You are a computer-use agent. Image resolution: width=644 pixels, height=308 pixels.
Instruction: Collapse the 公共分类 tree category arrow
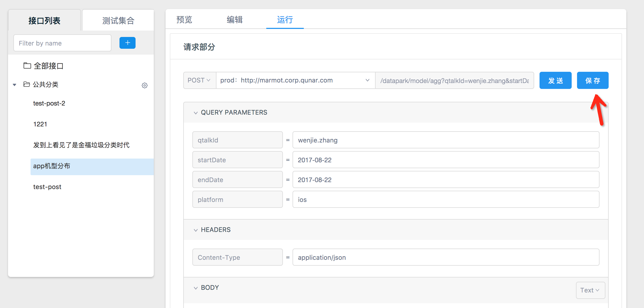[x=15, y=85]
